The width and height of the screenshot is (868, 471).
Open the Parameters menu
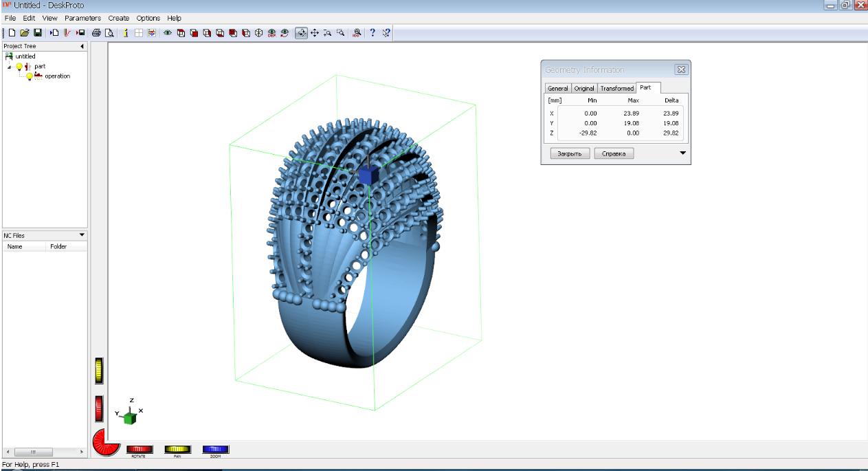pos(82,18)
